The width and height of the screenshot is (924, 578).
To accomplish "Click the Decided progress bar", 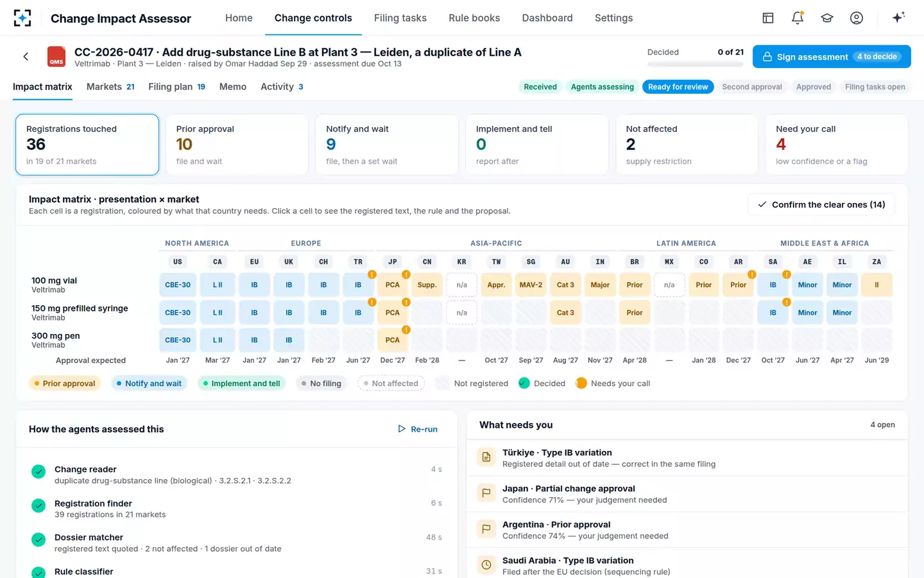I will point(696,64).
